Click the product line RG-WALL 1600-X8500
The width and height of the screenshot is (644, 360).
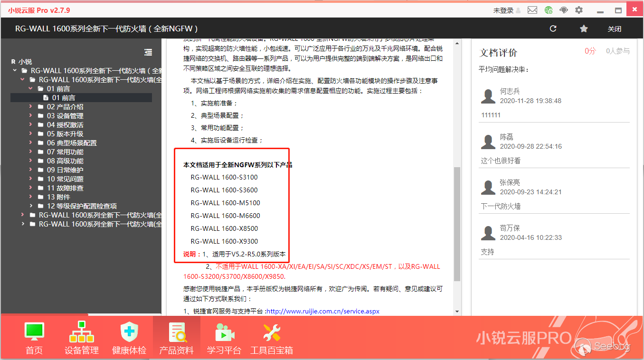225,229
